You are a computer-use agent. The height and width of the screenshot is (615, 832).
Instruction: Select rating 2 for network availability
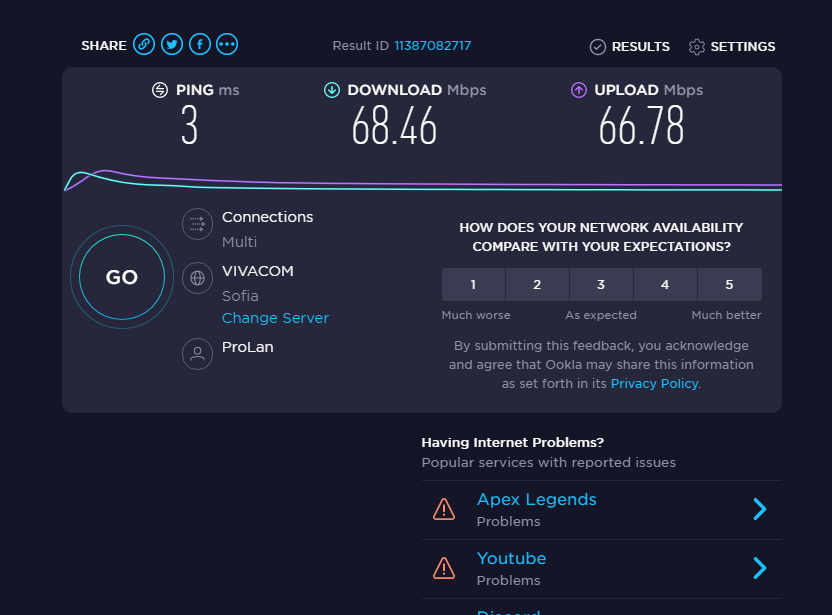coord(537,285)
